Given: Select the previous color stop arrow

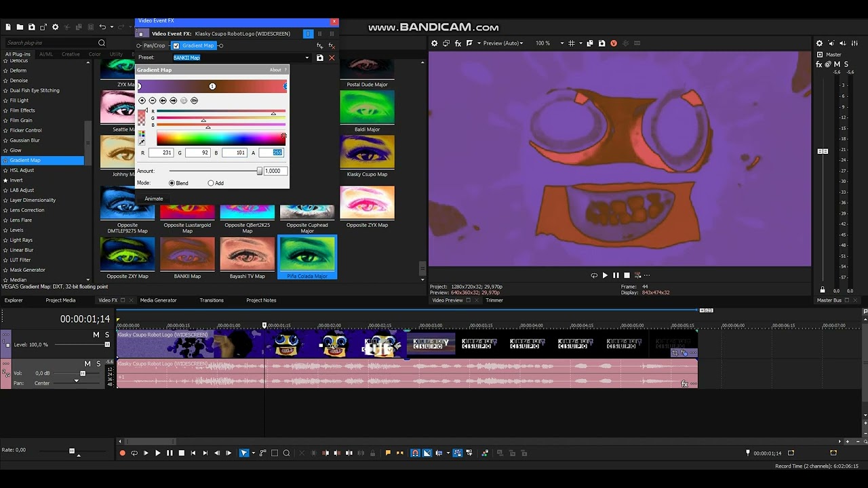Looking at the screenshot, I should point(163,100).
